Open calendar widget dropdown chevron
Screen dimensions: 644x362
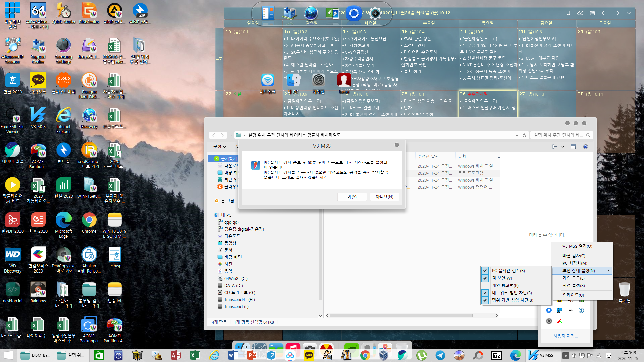(629, 13)
